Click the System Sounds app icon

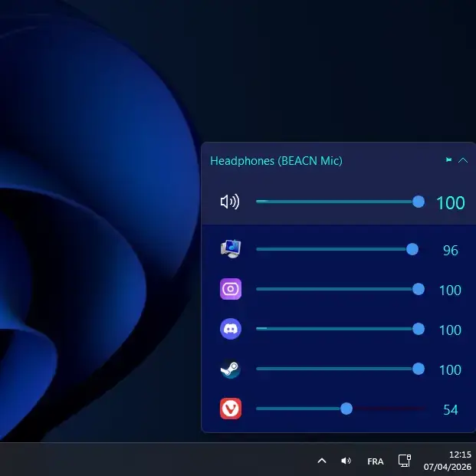[231, 249]
